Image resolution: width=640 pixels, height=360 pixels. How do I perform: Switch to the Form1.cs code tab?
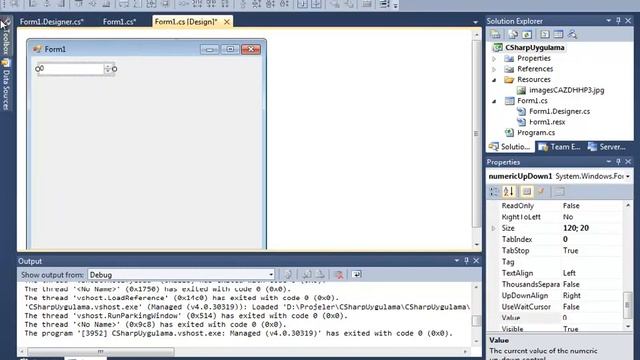[120, 22]
